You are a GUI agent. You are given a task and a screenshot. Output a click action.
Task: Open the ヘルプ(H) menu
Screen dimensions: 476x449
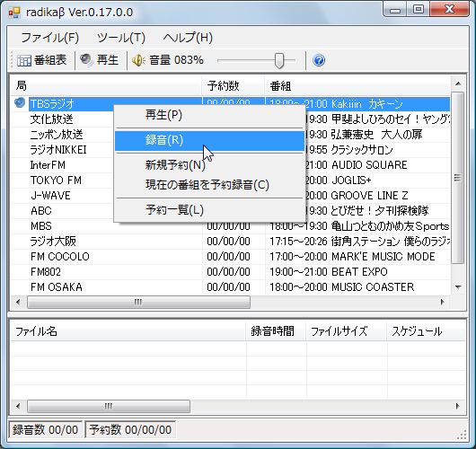[x=188, y=38]
